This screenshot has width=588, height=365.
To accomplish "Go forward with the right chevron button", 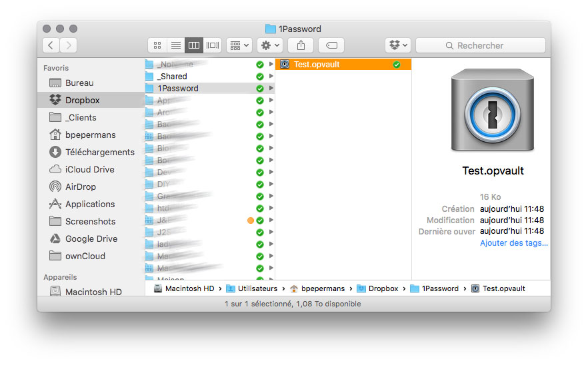I will pos(69,45).
